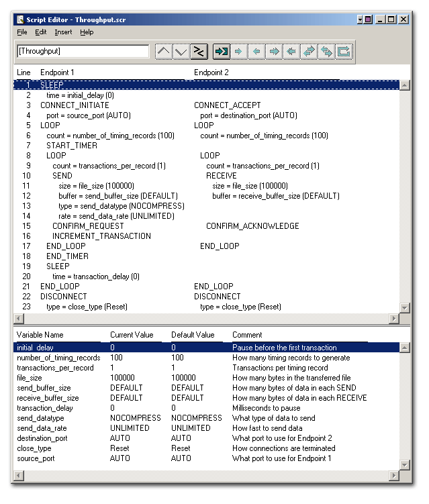This screenshot has width=429, height=504.
Task: Click the small single right arrow icon
Action: pyautogui.click(x=238, y=52)
